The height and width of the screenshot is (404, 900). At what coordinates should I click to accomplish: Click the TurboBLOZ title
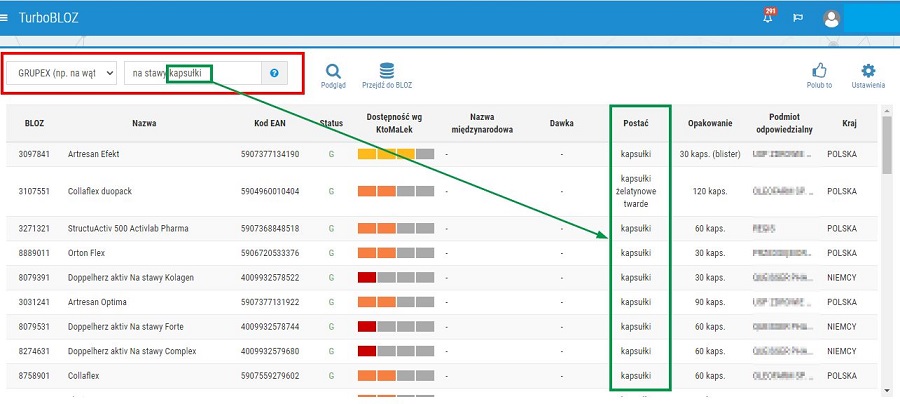[48, 18]
